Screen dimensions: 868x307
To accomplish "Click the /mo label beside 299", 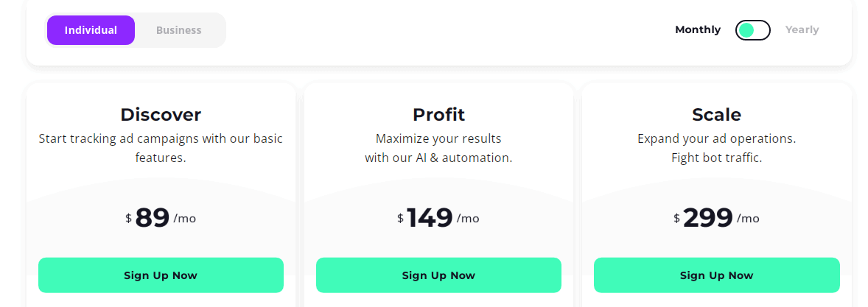I will (748, 219).
